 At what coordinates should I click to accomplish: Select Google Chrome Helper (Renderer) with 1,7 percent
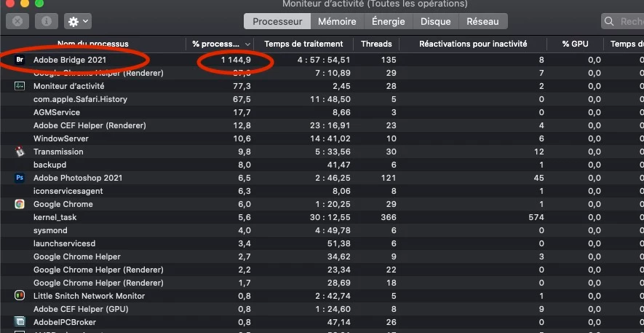[x=98, y=283]
